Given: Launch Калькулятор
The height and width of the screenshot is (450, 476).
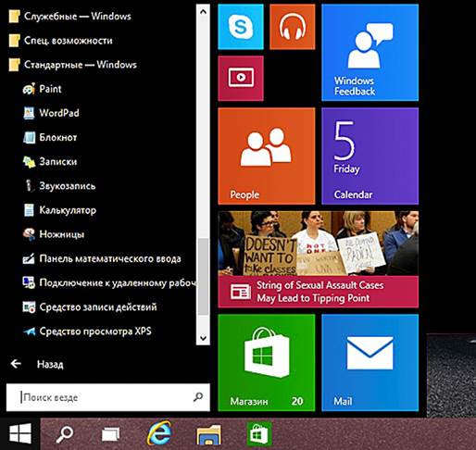Looking at the screenshot, I should point(59,210).
